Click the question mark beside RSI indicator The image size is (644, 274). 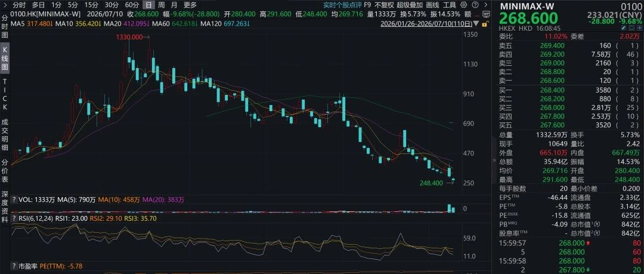[14, 218]
